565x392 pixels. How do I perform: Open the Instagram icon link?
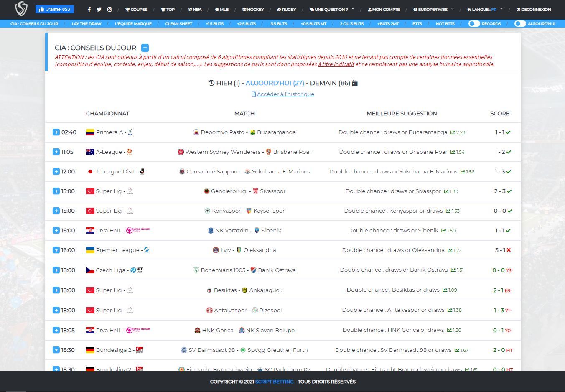pyautogui.click(x=109, y=9)
